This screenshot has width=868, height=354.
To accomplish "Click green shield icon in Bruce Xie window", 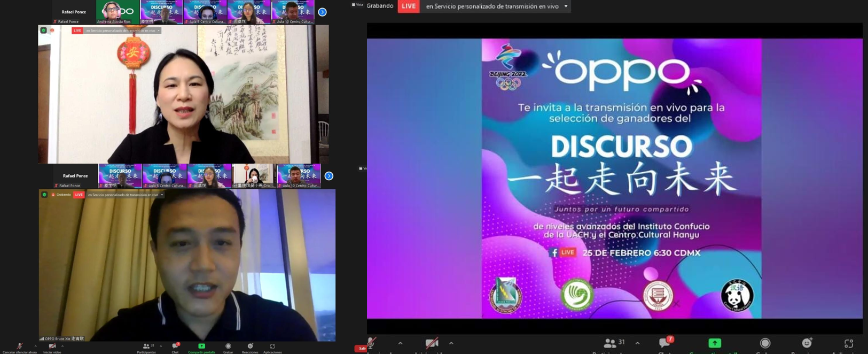I will point(44,195).
